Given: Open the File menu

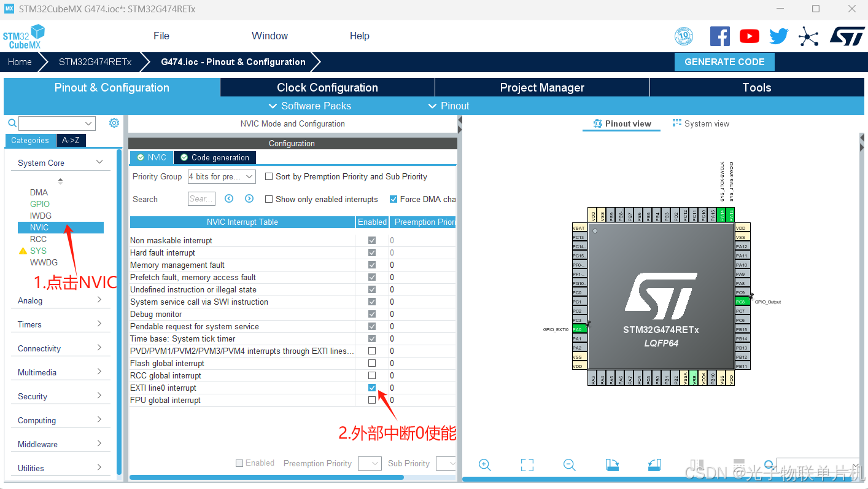Looking at the screenshot, I should (x=161, y=36).
